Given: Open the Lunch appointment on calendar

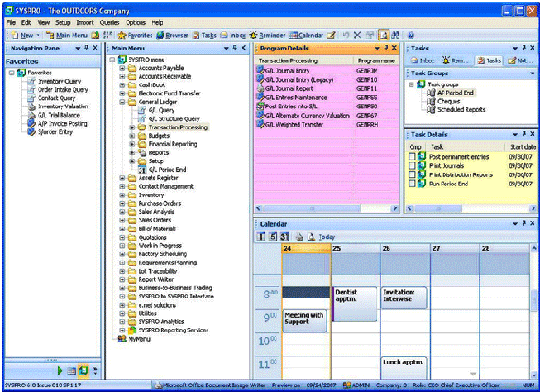Looking at the screenshot, I should tap(404, 368).
